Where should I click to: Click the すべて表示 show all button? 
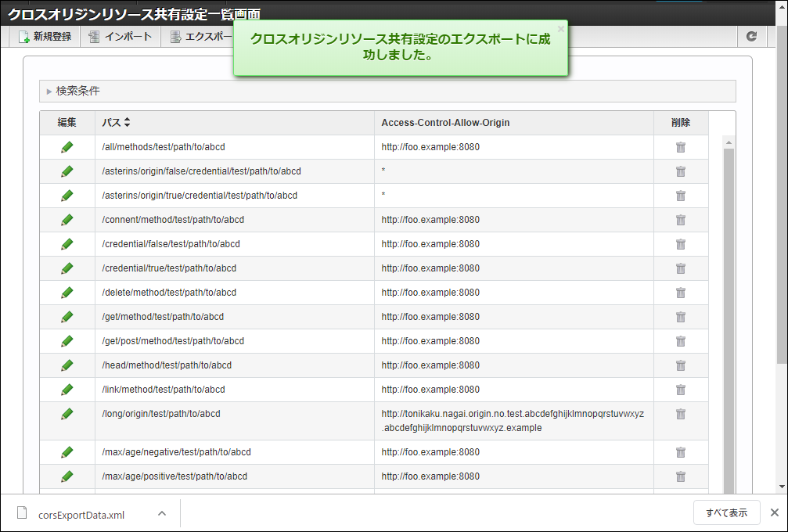coord(727,512)
